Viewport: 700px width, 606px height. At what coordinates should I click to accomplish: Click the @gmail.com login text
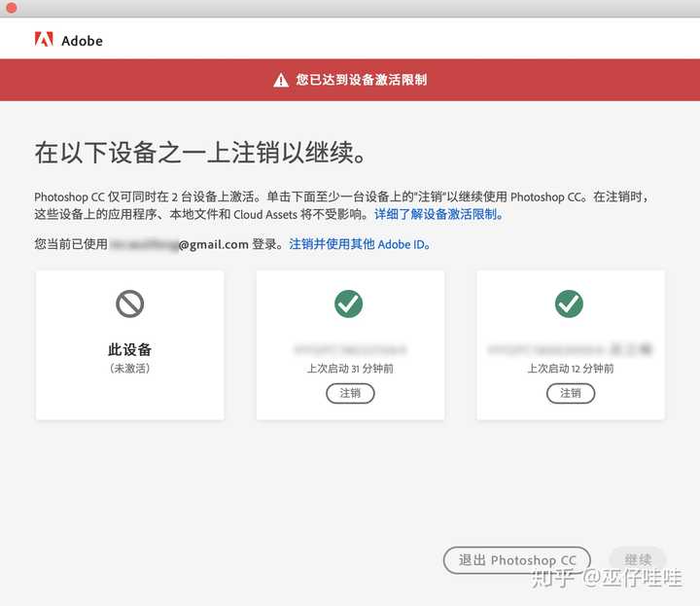[213, 244]
